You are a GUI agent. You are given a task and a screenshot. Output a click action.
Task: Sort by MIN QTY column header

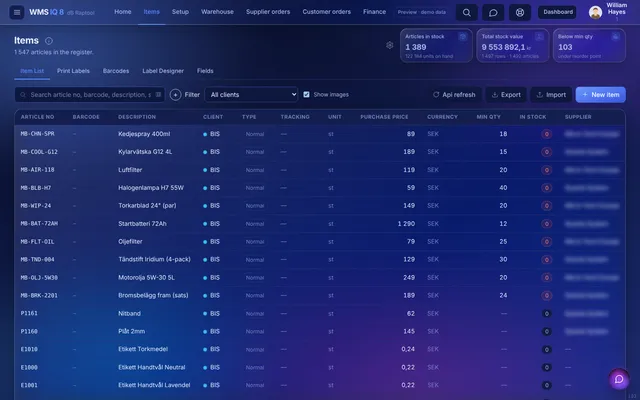[488, 117]
